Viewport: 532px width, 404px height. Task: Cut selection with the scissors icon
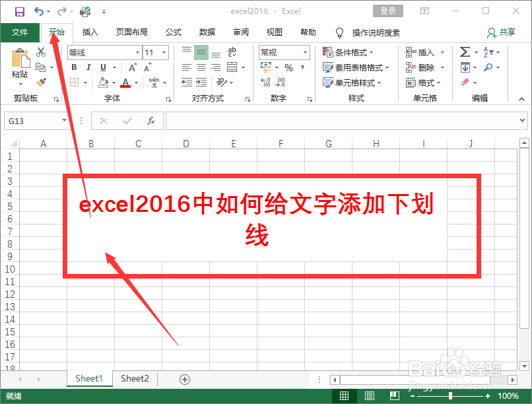point(41,52)
